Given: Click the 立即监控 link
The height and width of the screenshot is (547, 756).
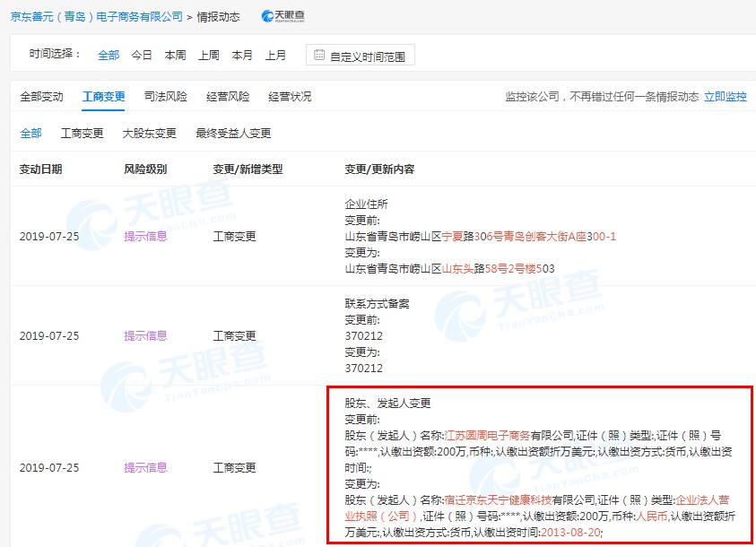Looking at the screenshot, I should coord(726,96).
